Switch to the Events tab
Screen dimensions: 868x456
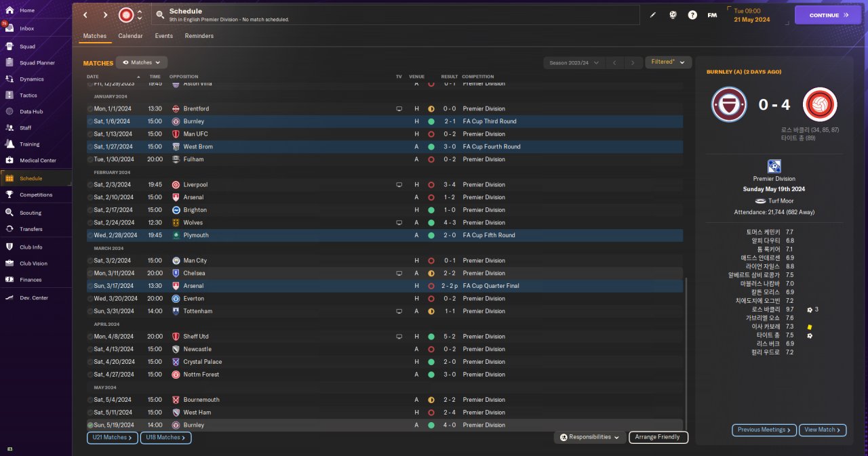coord(163,36)
